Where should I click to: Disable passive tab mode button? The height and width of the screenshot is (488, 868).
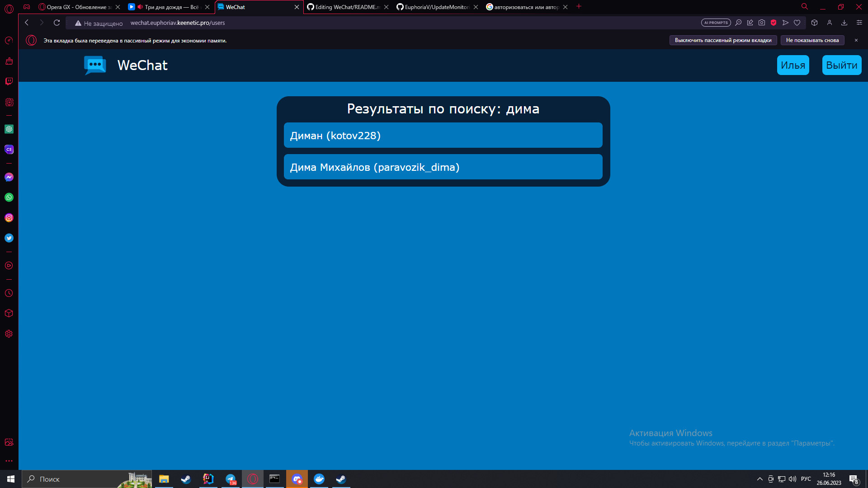(x=723, y=40)
